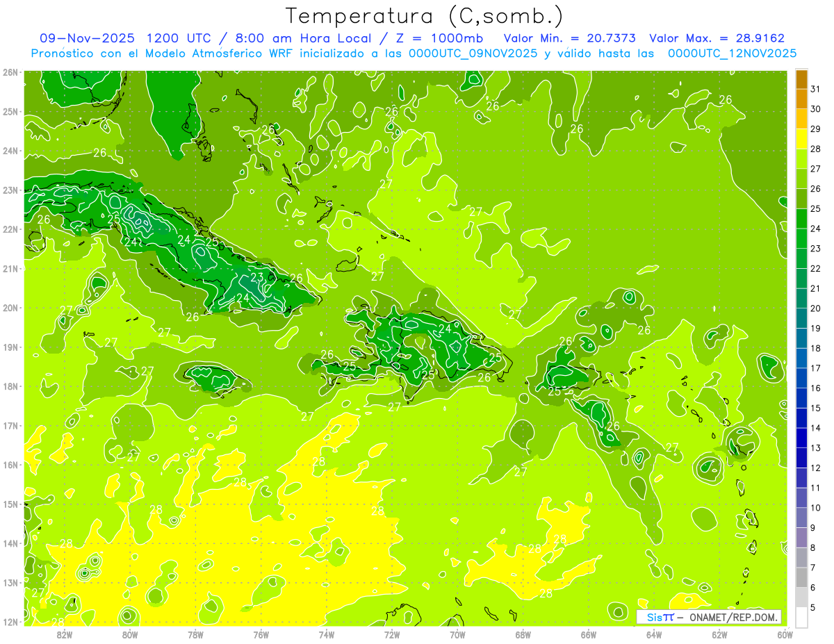Viewport: 834px width, 644px height.
Task: Pick the yellow legend swatch between 28 and 29
Action: click(801, 139)
